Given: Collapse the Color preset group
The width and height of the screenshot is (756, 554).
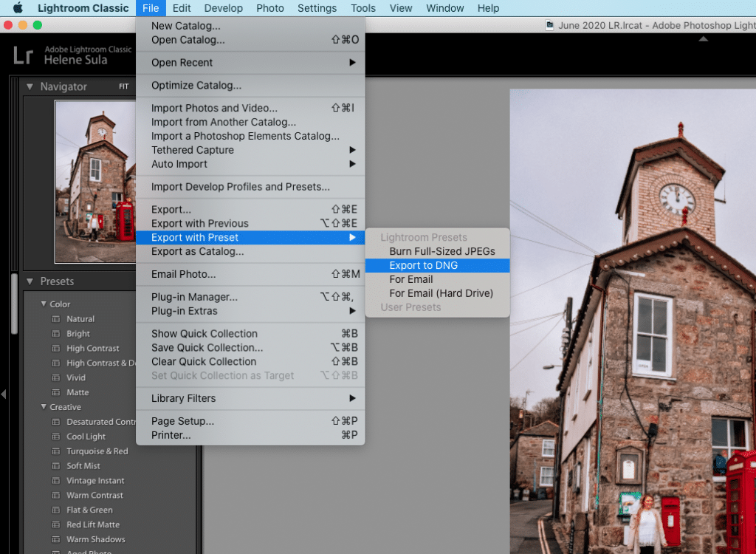Looking at the screenshot, I should pyautogui.click(x=44, y=304).
